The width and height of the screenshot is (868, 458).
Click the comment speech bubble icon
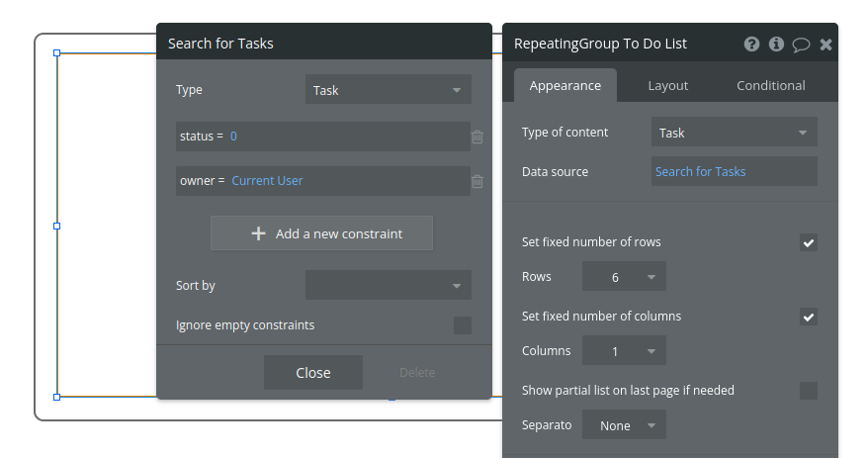click(801, 45)
